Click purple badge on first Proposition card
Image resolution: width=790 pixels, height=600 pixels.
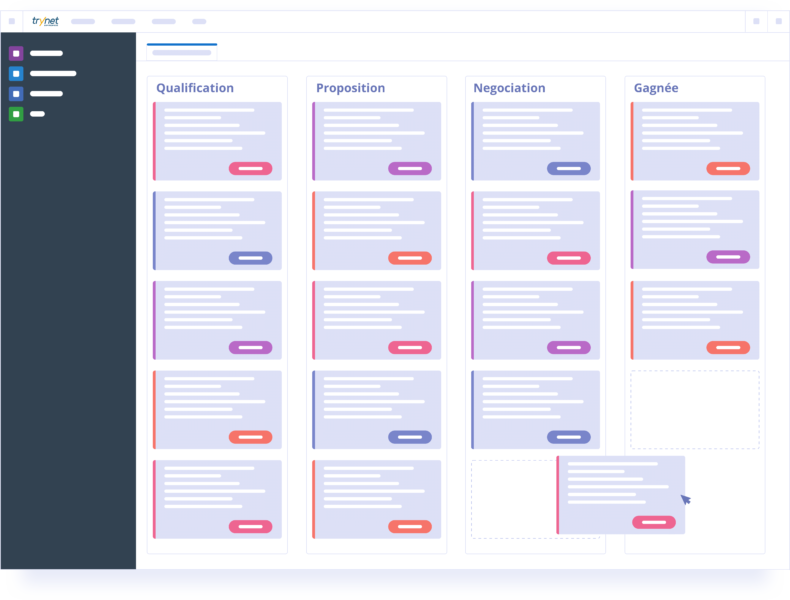point(410,168)
